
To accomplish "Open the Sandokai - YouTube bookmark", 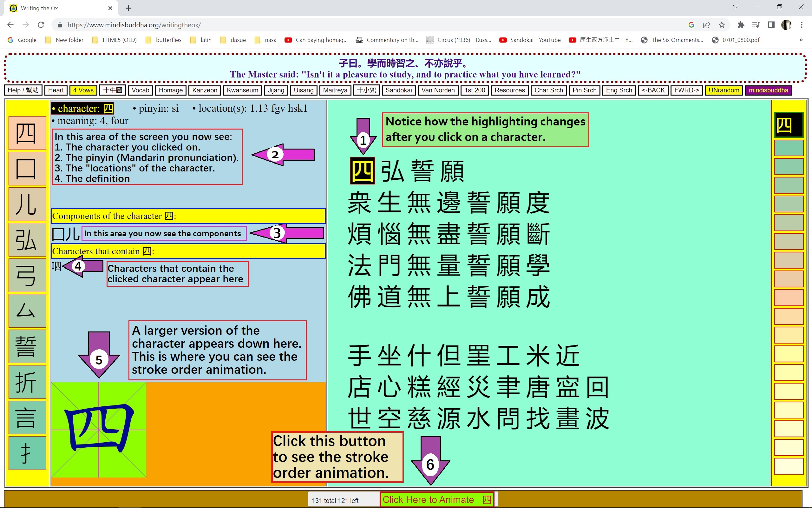I will pos(530,40).
